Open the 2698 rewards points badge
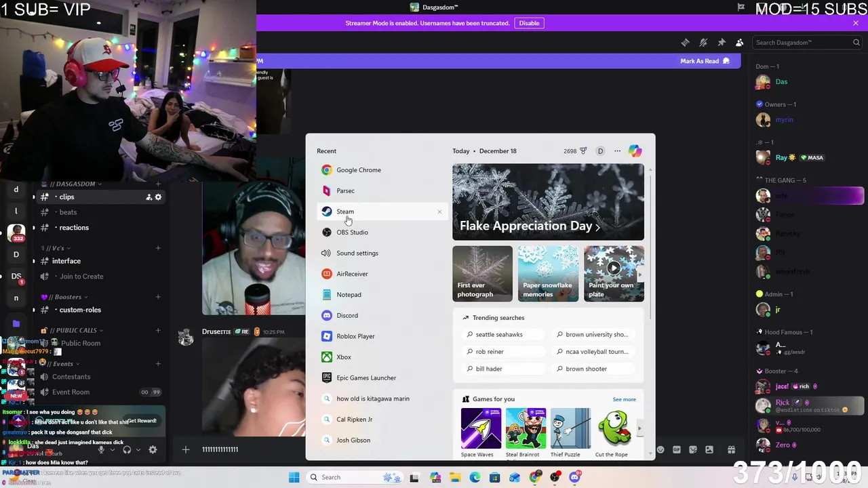 coord(575,151)
